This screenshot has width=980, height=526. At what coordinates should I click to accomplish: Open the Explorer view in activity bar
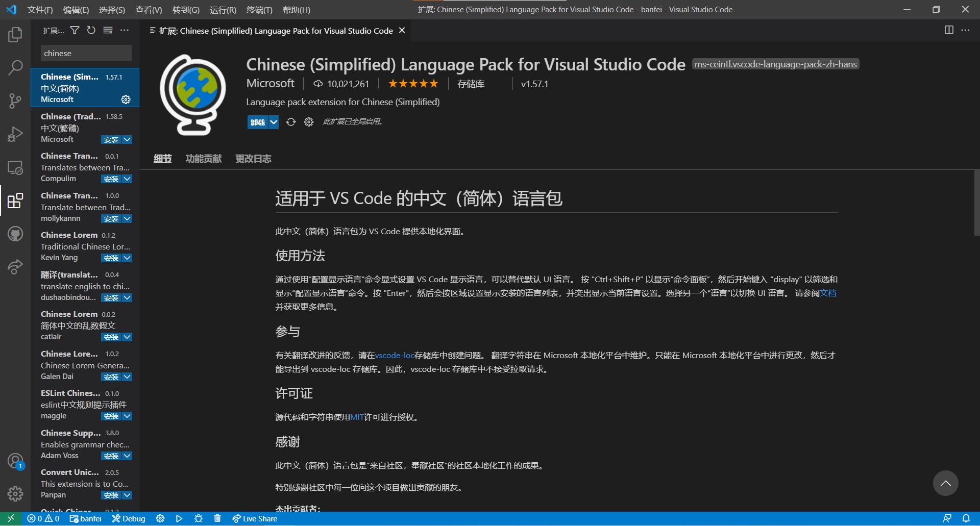click(15, 35)
